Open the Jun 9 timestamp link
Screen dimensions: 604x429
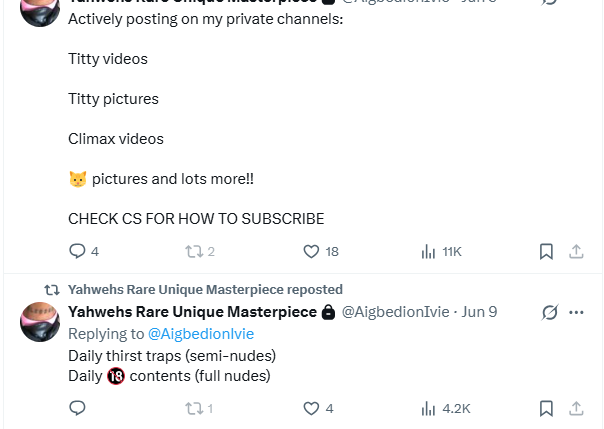[x=479, y=312]
